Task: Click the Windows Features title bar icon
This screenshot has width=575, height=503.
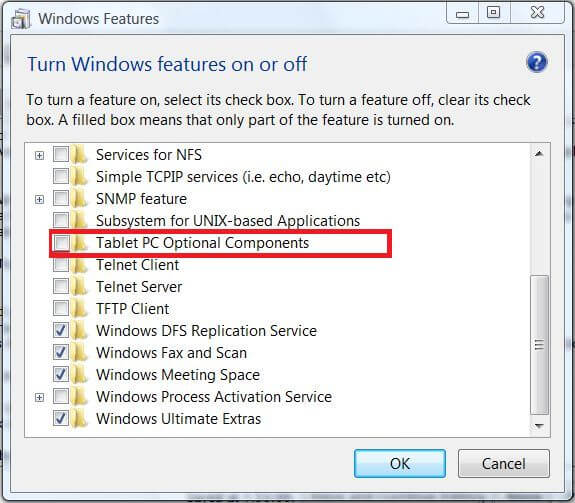Action: (x=20, y=18)
